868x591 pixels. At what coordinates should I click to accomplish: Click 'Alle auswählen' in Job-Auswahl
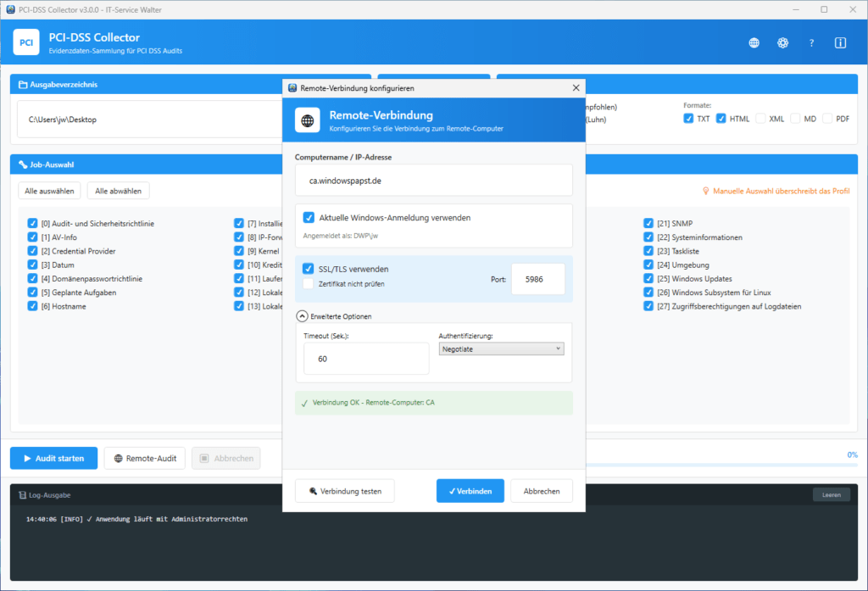pos(48,190)
